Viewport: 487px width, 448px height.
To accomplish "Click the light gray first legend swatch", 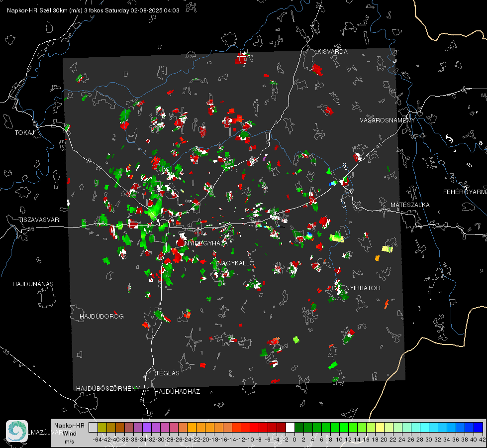I will point(93,427).
